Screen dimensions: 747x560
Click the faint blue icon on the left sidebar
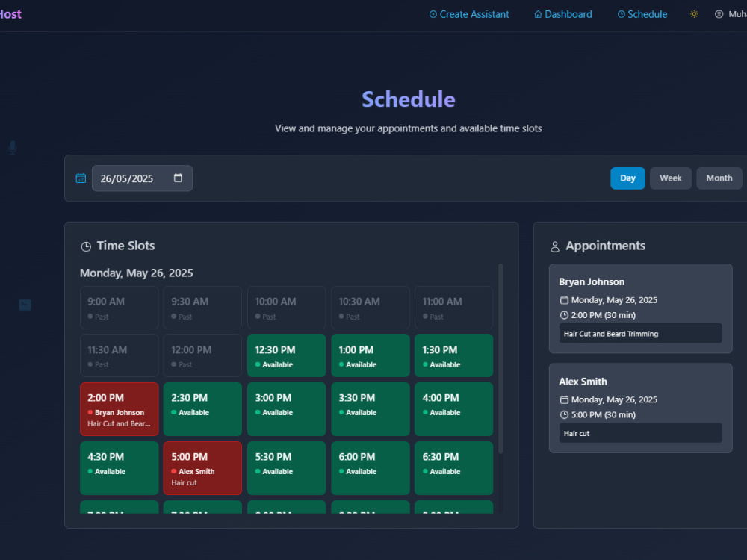(x=25, y=305)
